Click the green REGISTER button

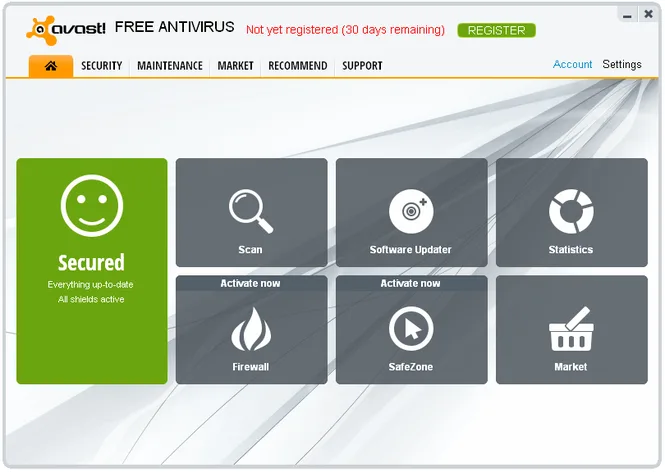point(496,31)
